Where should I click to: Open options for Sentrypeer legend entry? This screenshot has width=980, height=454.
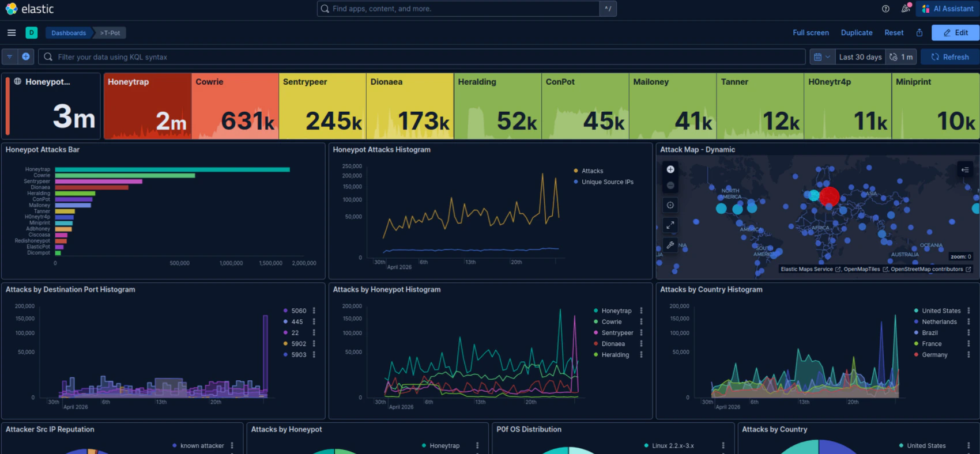(641, 332)
